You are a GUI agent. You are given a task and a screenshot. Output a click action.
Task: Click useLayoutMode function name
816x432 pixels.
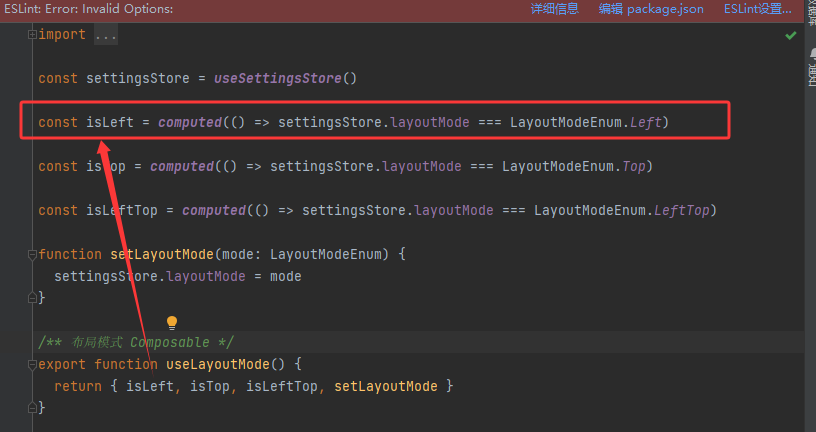point(218,364)
